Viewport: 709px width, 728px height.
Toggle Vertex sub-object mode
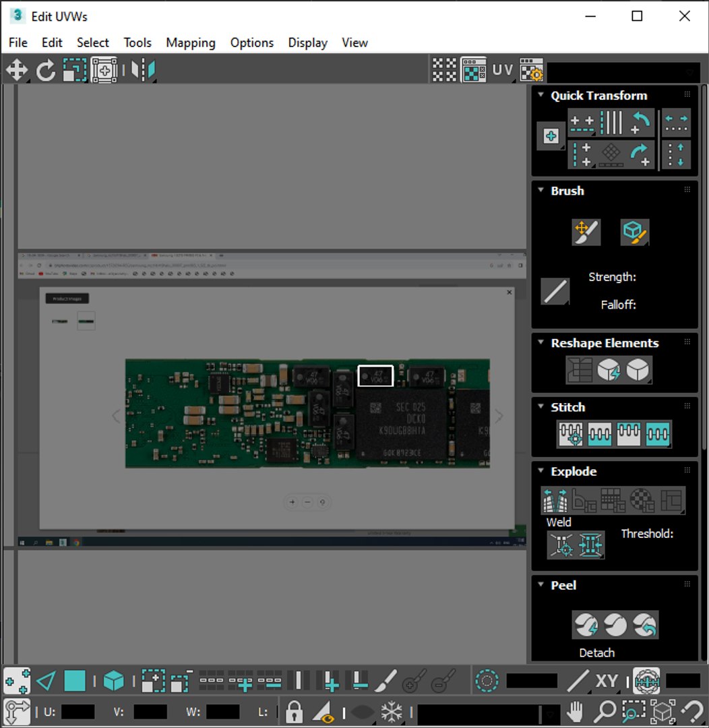17,681
